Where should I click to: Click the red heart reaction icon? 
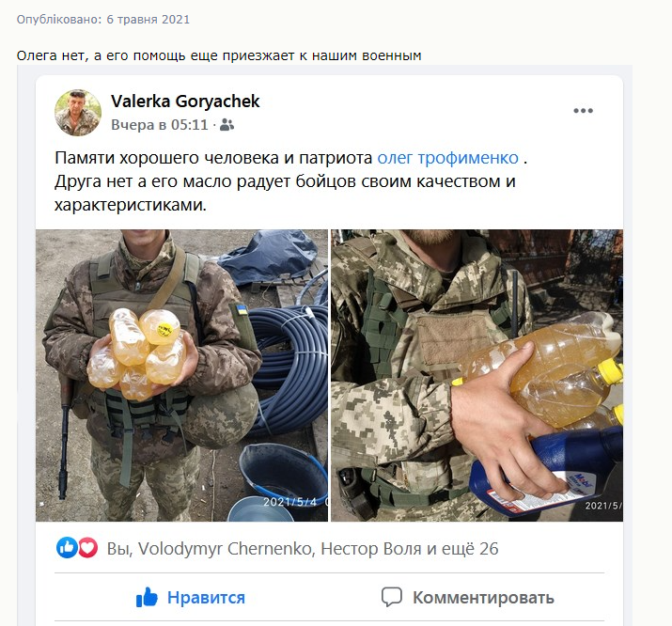87,548
